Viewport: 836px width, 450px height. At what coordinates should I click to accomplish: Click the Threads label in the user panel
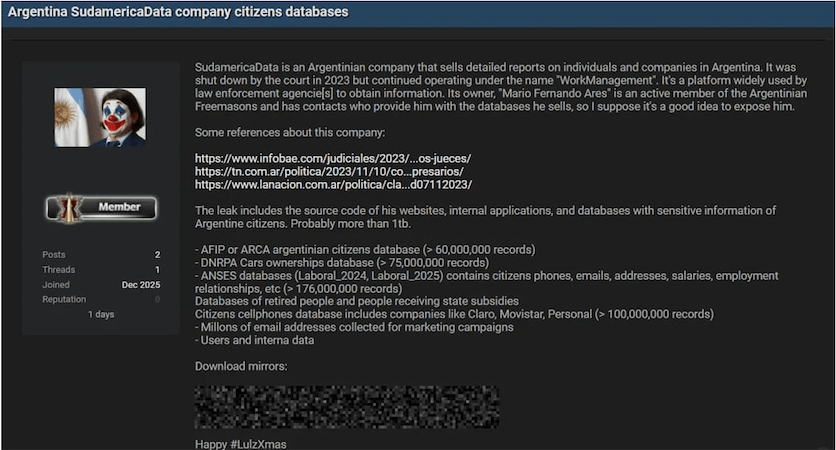pyautogui.click(x=58, y=270)
